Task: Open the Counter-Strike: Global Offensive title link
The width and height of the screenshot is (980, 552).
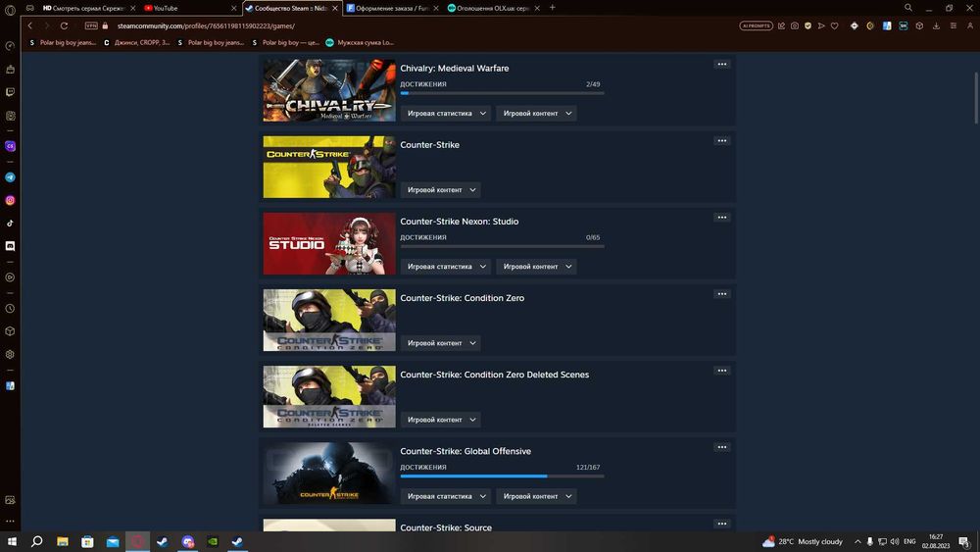Action: [465, 451]
